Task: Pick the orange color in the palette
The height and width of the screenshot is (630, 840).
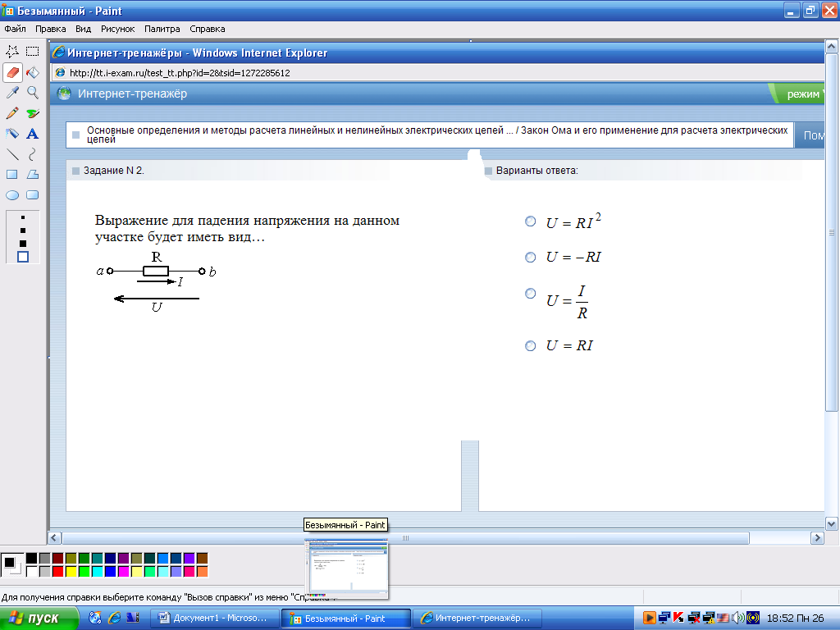Action: (202, 572)
